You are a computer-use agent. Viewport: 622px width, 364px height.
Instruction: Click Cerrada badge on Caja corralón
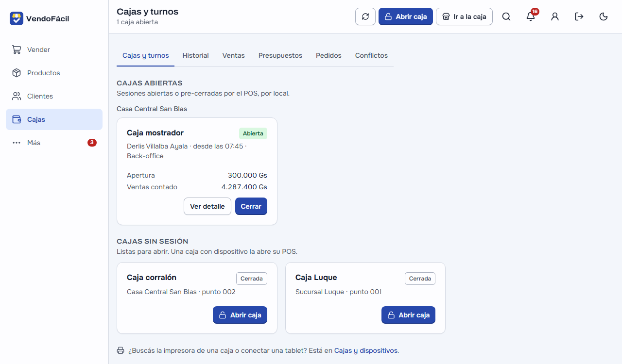click(252, 279)
